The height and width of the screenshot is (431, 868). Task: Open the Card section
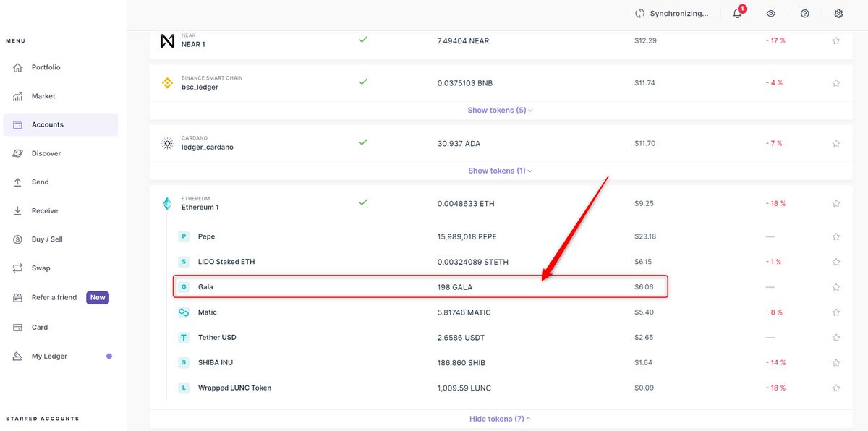[x=41, y=327]
